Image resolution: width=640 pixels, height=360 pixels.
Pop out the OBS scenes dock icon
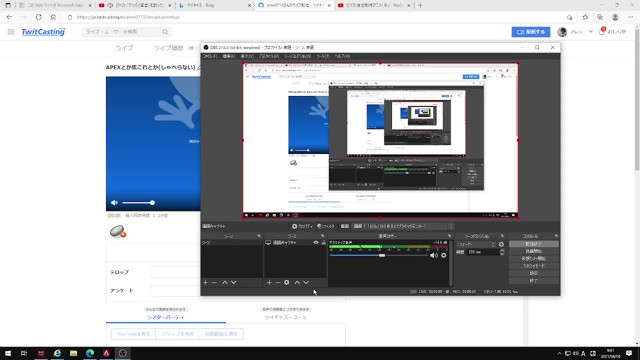[x=259, y=236]
